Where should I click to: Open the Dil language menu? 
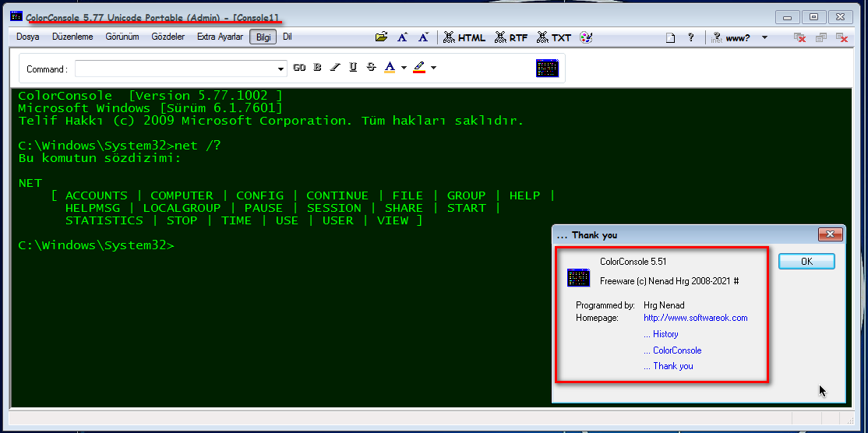click(288, 37)
